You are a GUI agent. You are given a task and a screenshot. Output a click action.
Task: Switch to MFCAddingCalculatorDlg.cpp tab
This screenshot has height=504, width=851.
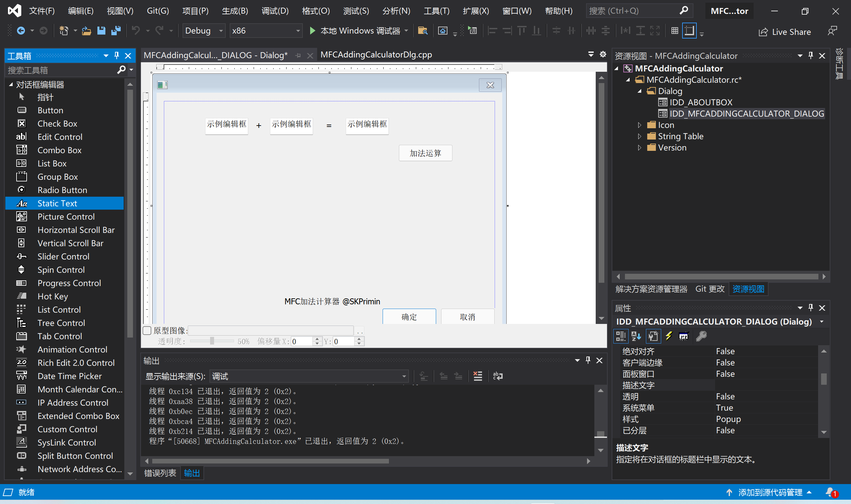point(376,55)
